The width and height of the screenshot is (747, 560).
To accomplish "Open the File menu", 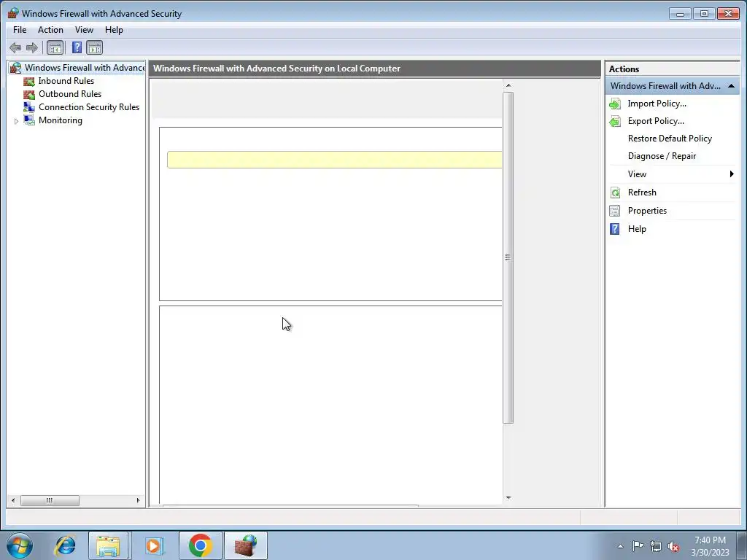I will (x=20, y=29).
